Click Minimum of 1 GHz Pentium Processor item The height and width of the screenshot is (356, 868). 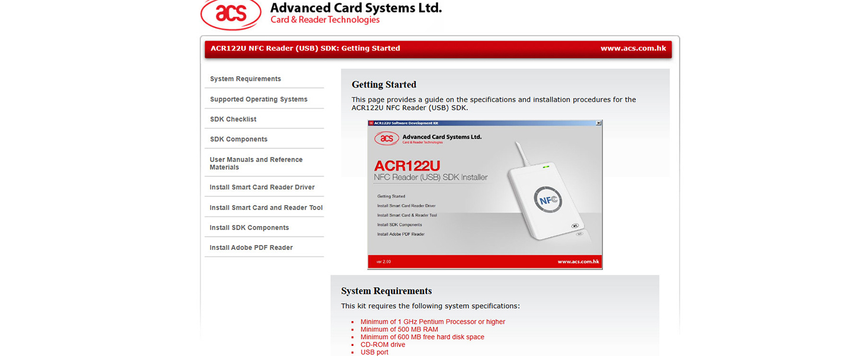pyautogui.click(x=433, y=322)
